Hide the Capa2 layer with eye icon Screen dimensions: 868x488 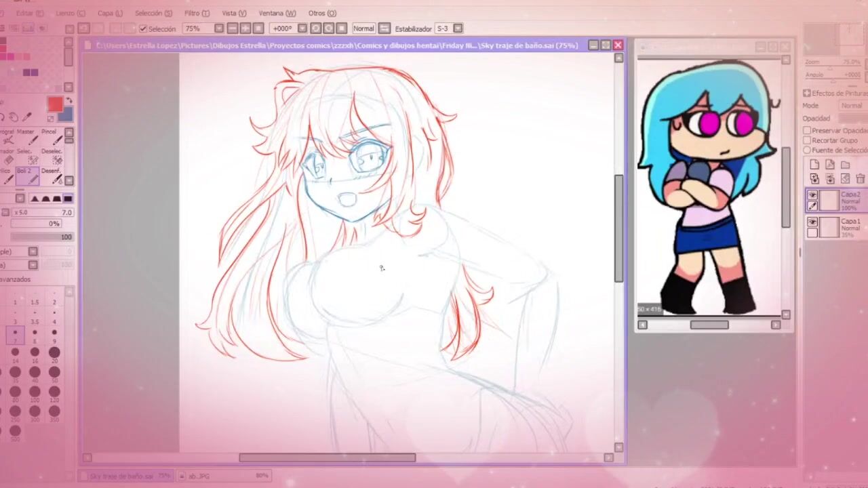click(812, 195)
